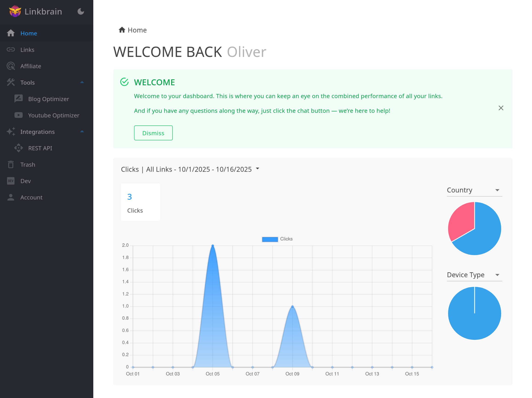Open REST API integration icon

(x=19, y=148)
